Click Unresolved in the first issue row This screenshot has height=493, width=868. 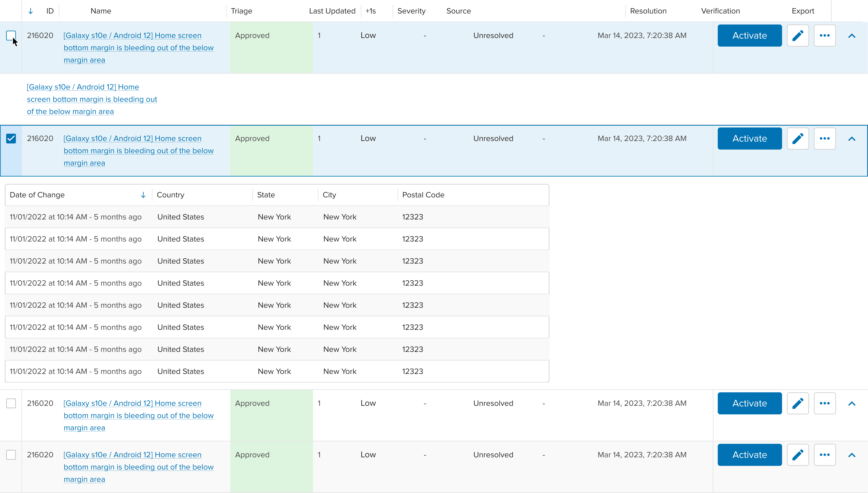tap(493, 36)
